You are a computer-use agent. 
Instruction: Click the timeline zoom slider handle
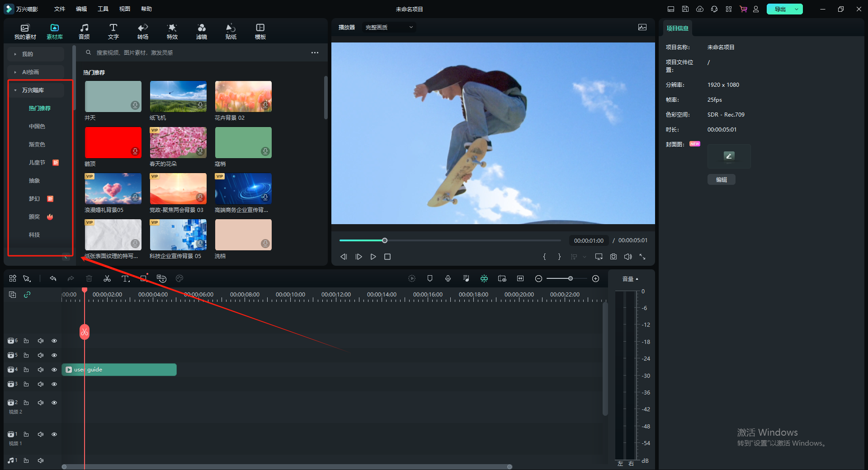point(571,279)
